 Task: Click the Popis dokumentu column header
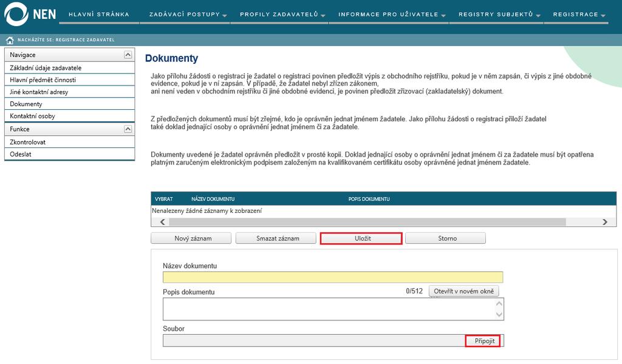coord(369,199)
